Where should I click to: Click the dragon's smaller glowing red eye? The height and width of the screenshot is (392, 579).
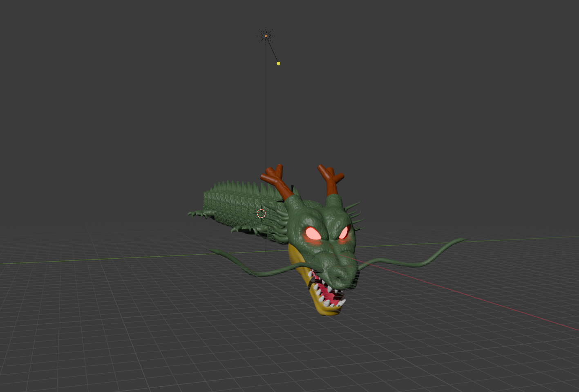[x=344, y=233]
